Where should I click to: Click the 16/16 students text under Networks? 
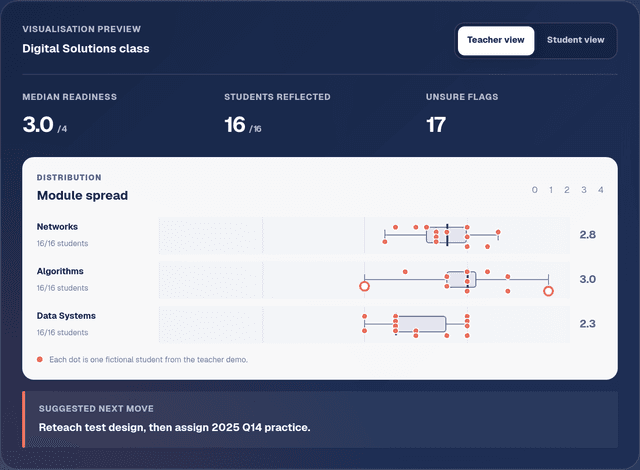[62, 244]
